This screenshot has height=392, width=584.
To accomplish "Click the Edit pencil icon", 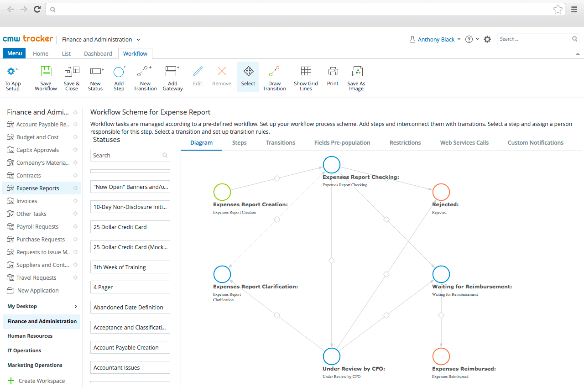I will point(198,71).
